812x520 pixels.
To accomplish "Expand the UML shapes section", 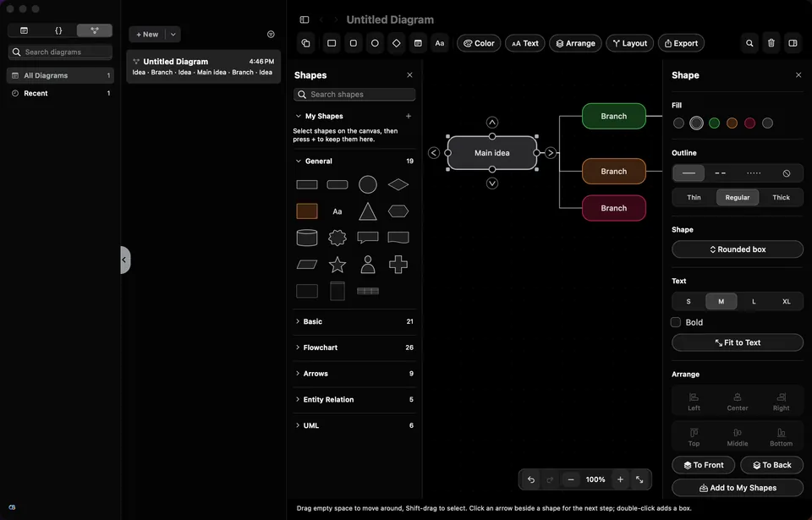I will click(x=298, y=425).
